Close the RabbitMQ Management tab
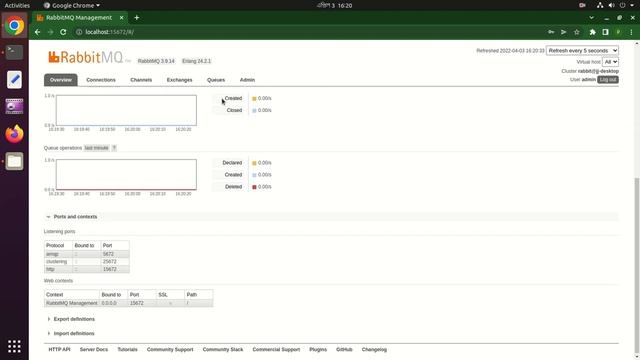The image size is (640, 360). point(121,18)
